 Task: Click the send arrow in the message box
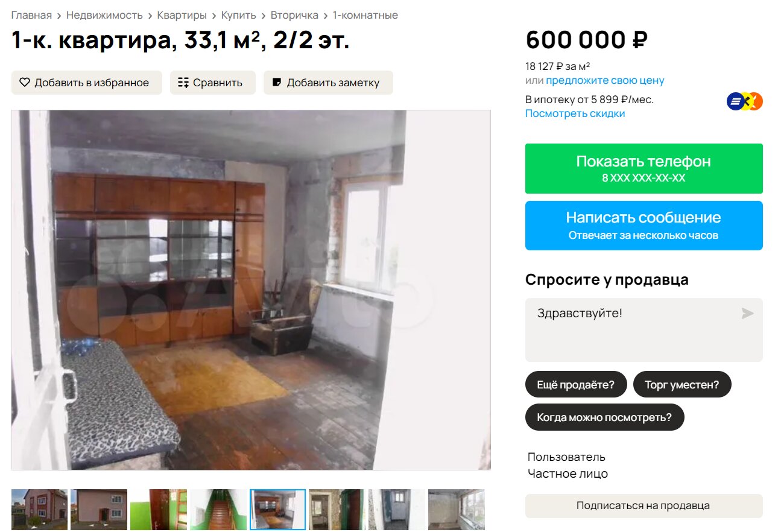click(747, 313)
